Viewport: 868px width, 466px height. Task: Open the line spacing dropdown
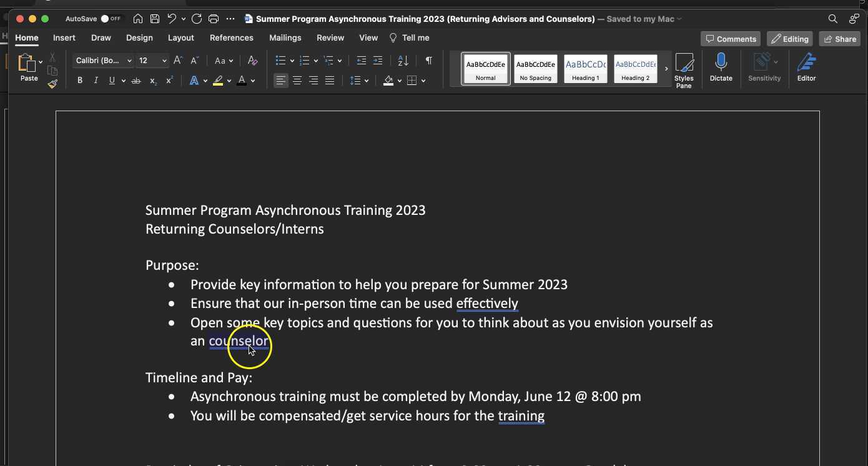tap(366, 81)
